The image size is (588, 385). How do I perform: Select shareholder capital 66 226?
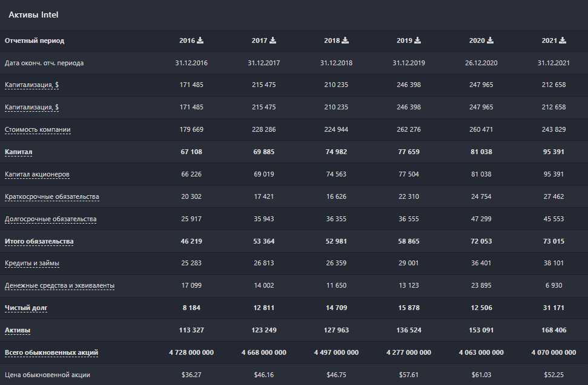191,174
